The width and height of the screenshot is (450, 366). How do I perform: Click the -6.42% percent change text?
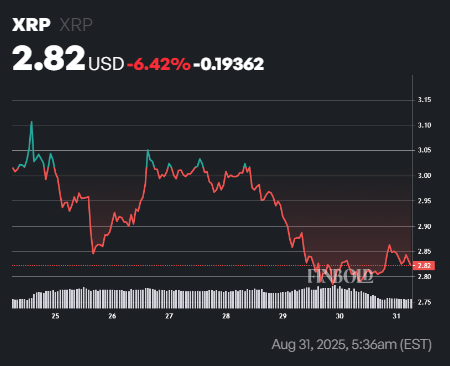coord(159,64)
